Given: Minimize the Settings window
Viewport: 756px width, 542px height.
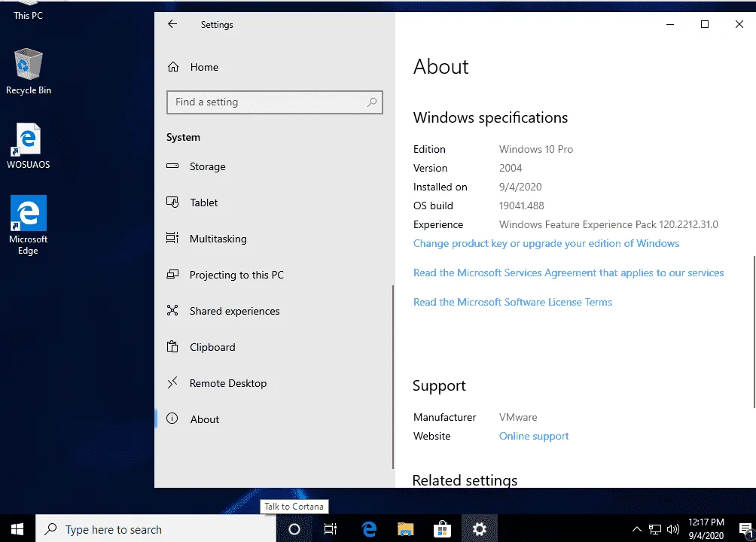Looking at the screenshot, I should [x=670, y=24].
